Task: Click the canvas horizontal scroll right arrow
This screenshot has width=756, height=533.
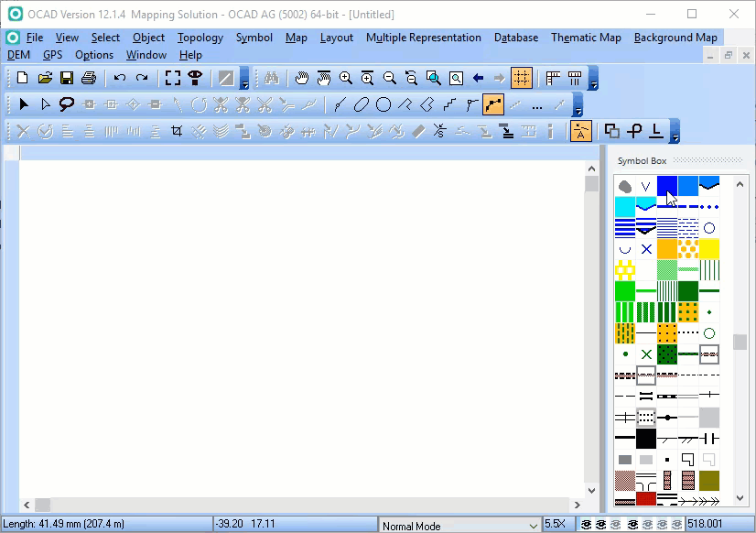Action: pyautogui.click(x=578, y=505)
